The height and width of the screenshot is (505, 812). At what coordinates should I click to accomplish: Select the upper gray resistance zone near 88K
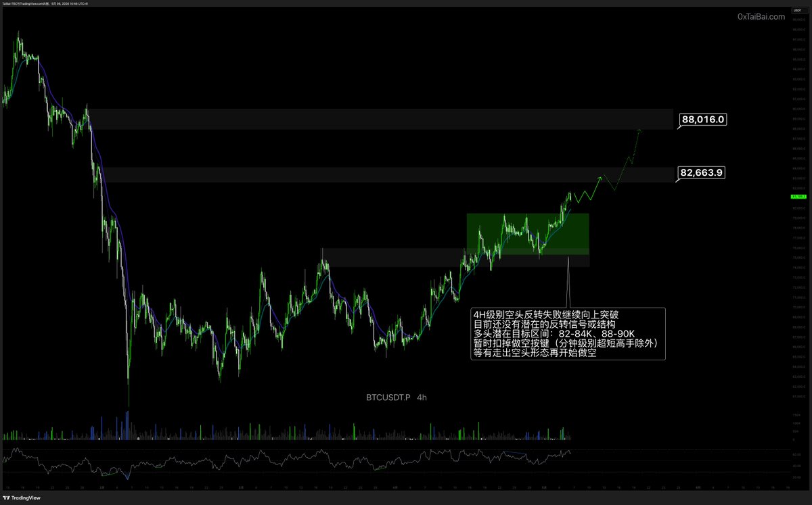pos(379,119)
